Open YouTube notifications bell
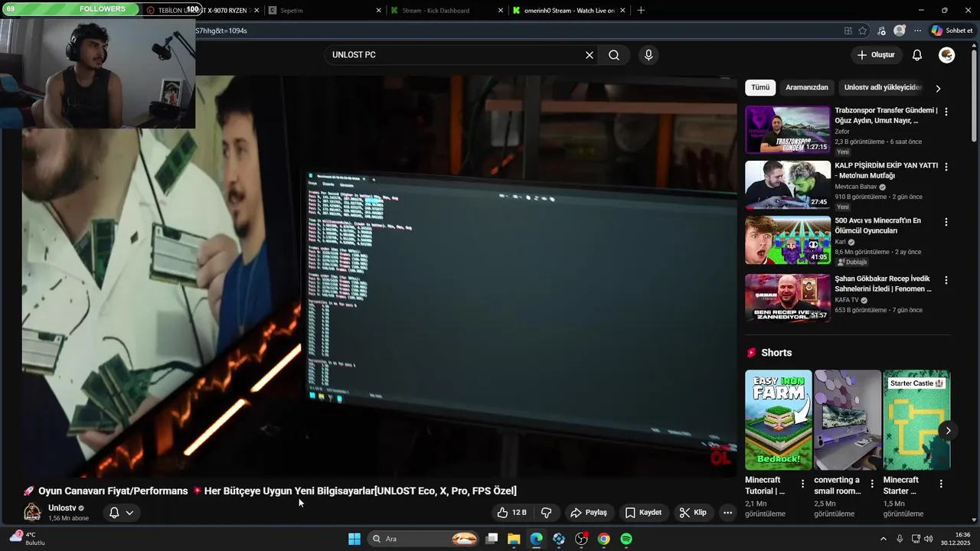 pos(917,55)
